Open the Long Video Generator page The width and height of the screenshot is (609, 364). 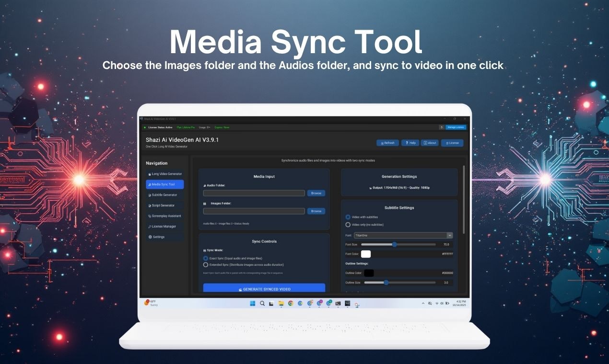164,174
